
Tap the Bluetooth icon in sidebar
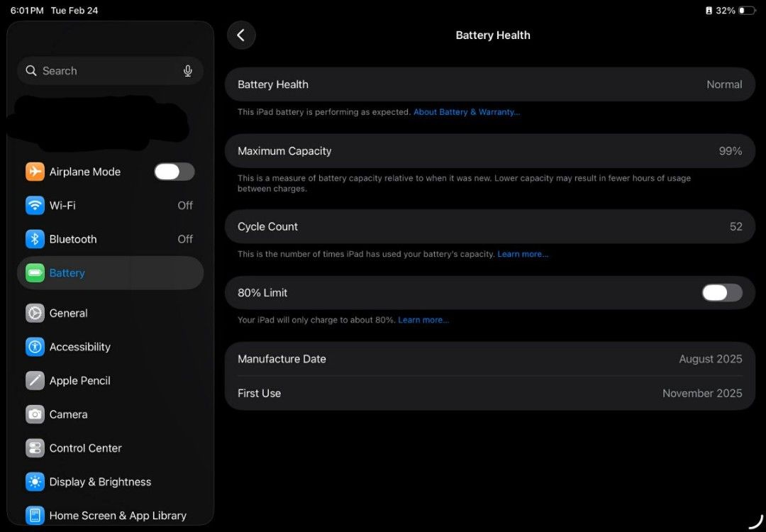click(35, 239)
